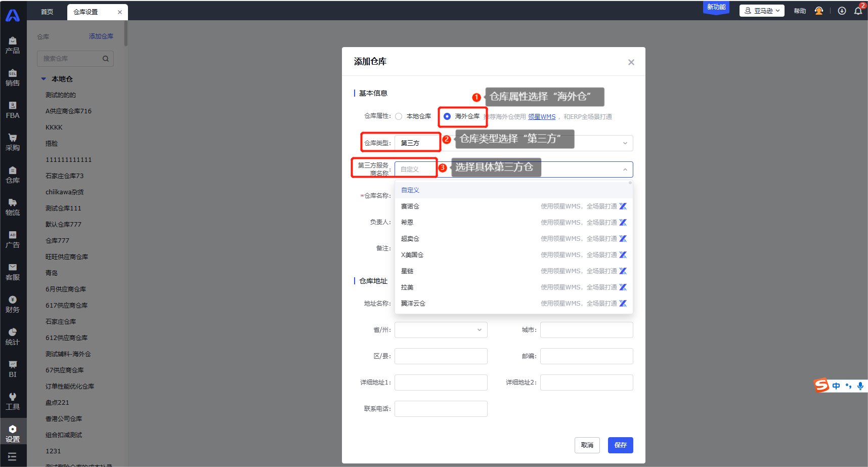Open the 亚马逊 platform dropdown

click(762, 11)
